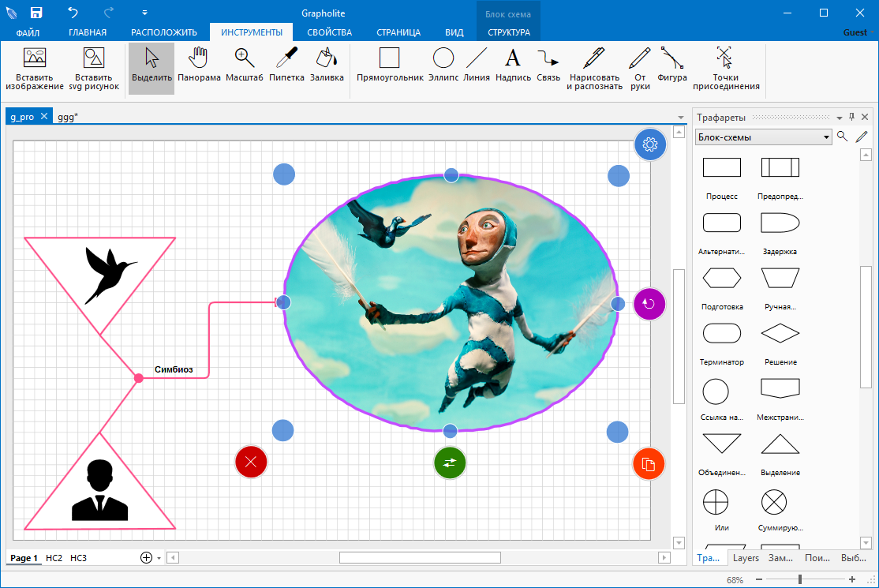Switch to page HC2

pyautogui.click(x=54, y=558)
